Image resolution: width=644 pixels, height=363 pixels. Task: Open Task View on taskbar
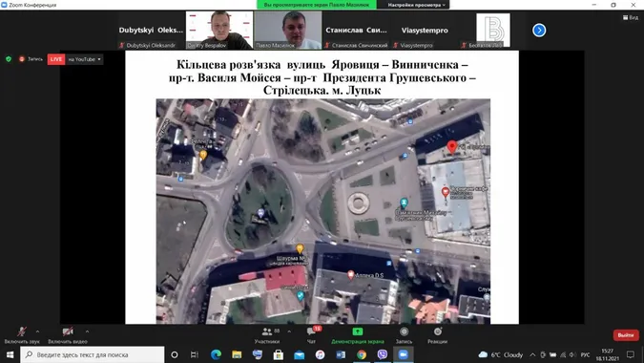click(x=195, y=354)
